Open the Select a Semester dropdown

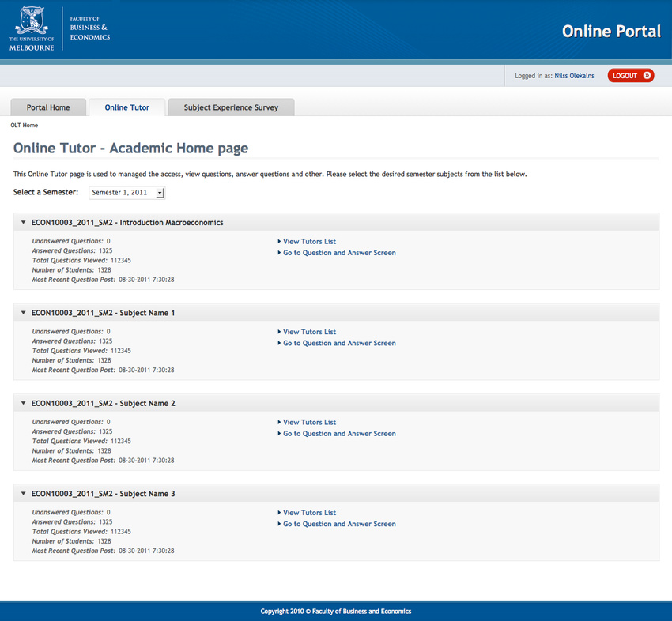[x=126, y=193]
